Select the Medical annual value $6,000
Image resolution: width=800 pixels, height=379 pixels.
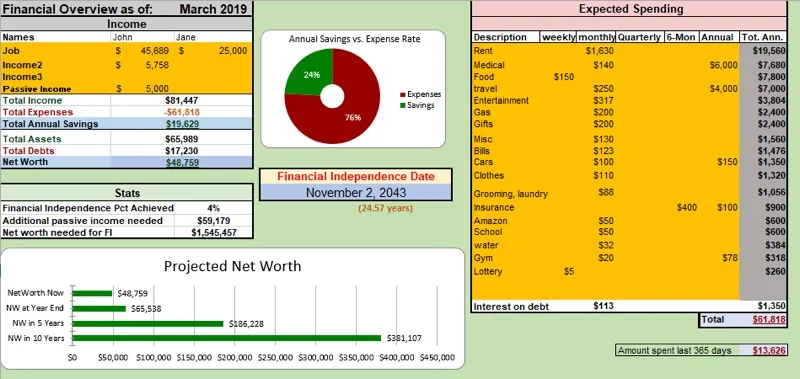pyautogui.click(x=723, y=65)
